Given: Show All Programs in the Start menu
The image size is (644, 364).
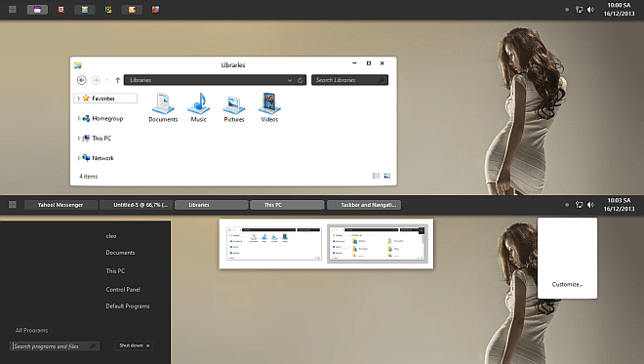Looking at the screenshot, I should click(31, 330).
